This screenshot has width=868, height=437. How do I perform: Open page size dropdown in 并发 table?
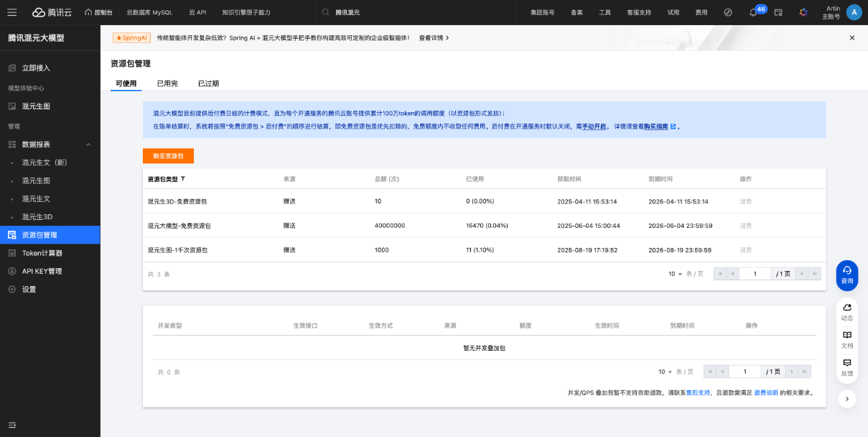665,372
